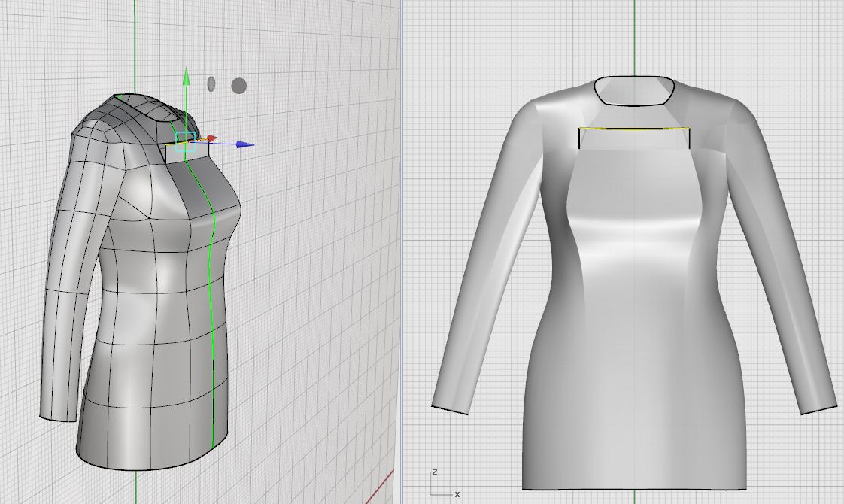
Task: Click the cyan gumball planar handle square
Action: pyautogui.click(x=186, y=141)
